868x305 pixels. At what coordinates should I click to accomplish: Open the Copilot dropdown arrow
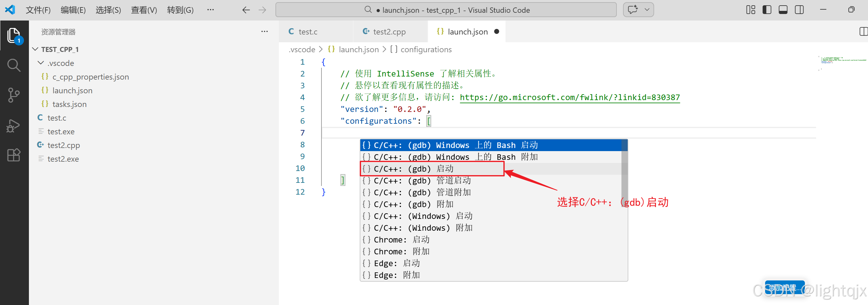point(647,10)
